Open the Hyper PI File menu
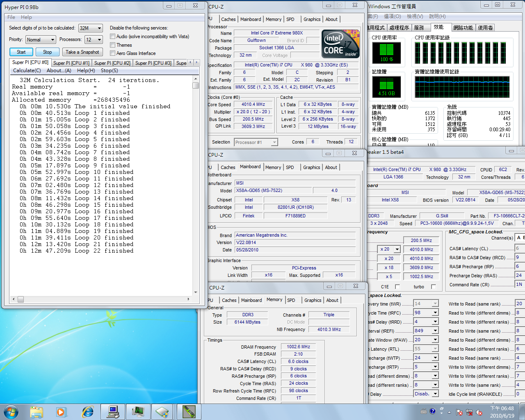 11,17
